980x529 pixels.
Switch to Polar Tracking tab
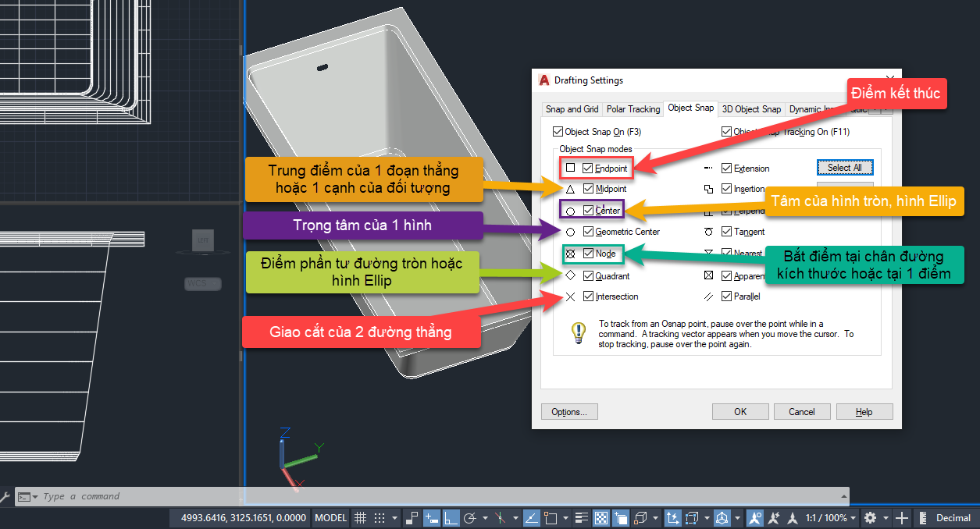click(633, 109)
